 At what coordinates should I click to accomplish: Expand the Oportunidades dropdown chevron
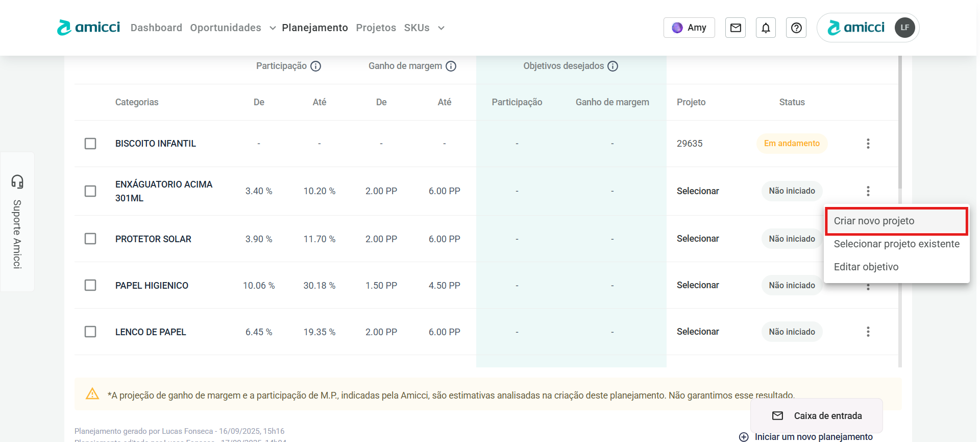point(273,28)
